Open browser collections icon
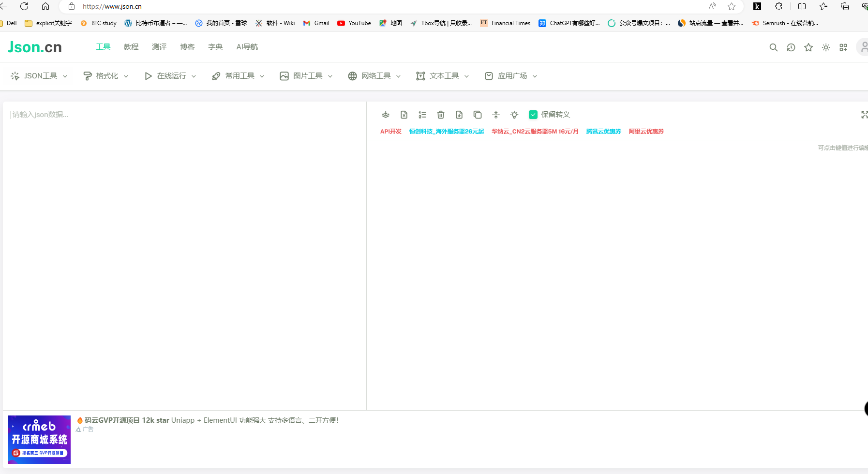Image resolution: width=868 pixels, height=474 pixels. 845,6
